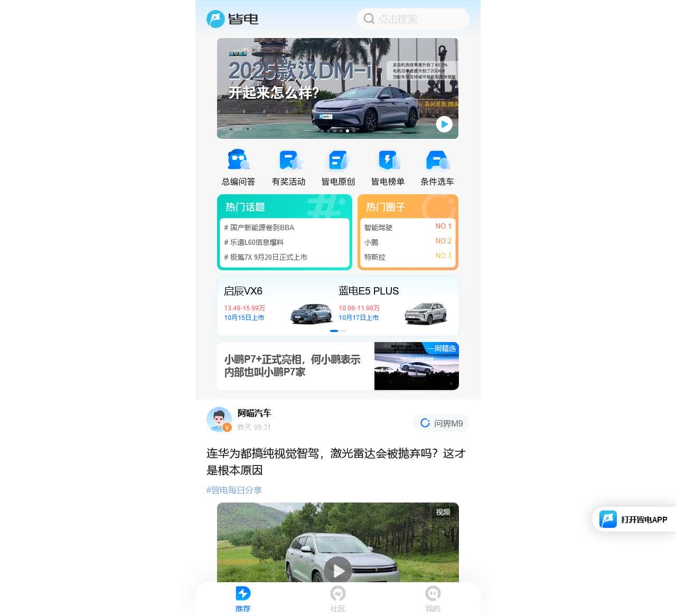Open topic 国产新能源卷到BBA
Screen dimensions: 676x616
259,228
